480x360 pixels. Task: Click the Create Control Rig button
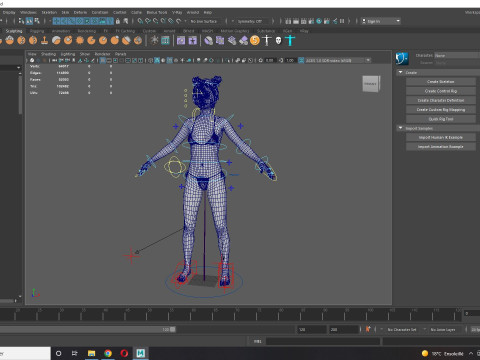tap(441, 91)
